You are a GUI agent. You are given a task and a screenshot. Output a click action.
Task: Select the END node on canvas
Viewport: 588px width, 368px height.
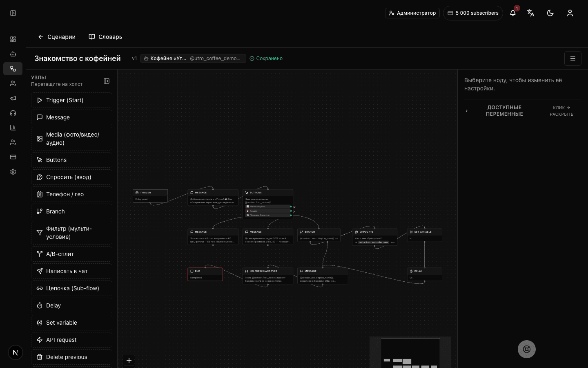click(x=205, y=274)
